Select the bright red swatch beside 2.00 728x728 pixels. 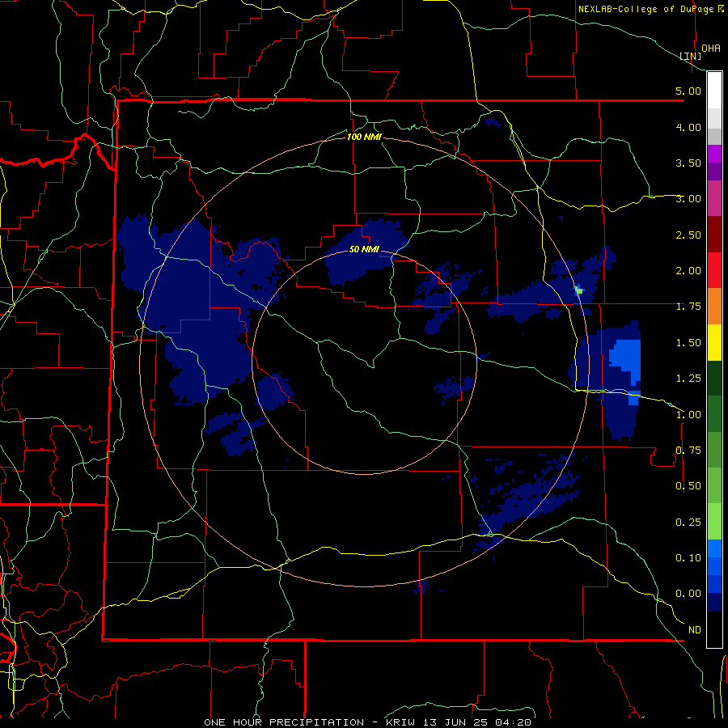714,270
